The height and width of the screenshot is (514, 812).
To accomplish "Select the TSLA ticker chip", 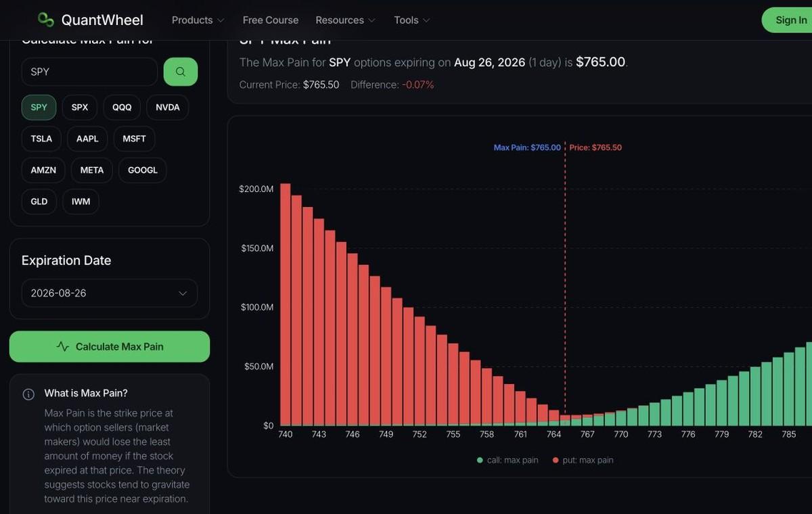I will (x=41, y=139).
